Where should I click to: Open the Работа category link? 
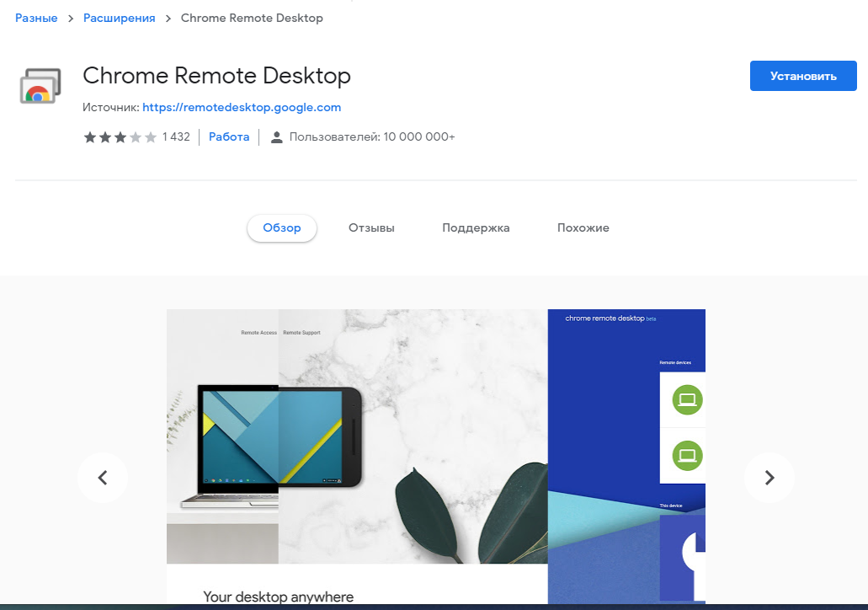coord(229,136)
